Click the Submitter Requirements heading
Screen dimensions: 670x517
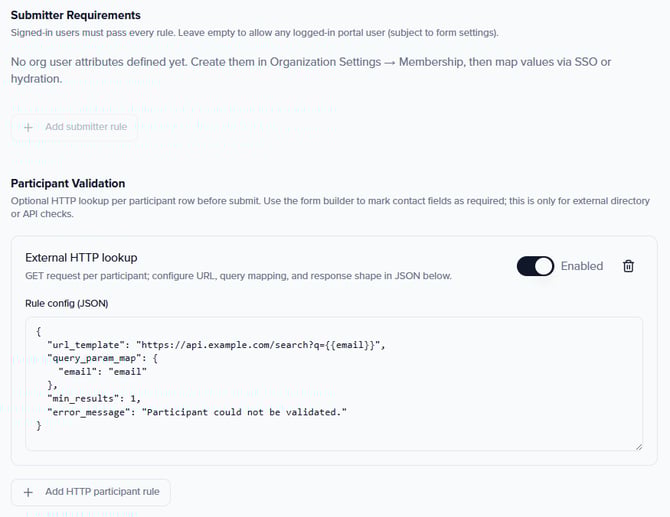click(75, 15)
